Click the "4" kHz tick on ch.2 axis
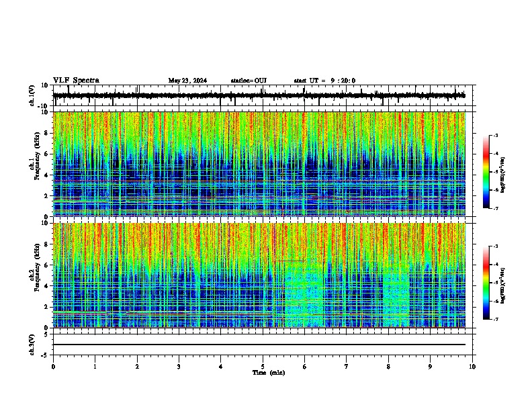 click(46, 286)
